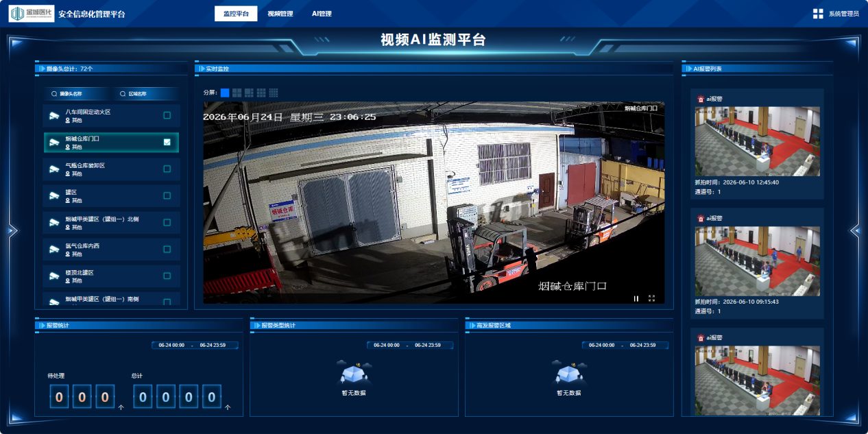Enable the 八车间固定动火区 camera checkbox

pos(167,115)
